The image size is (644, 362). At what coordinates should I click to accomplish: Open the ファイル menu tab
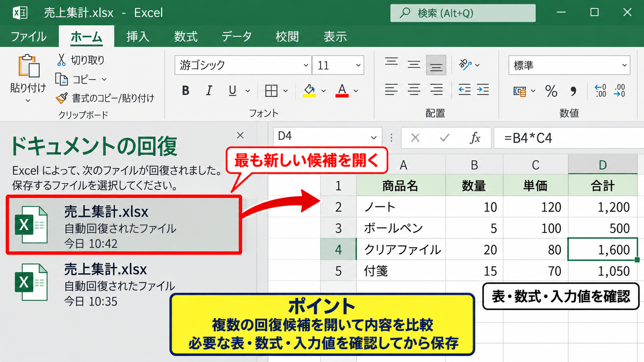click(x=29, y=37)
